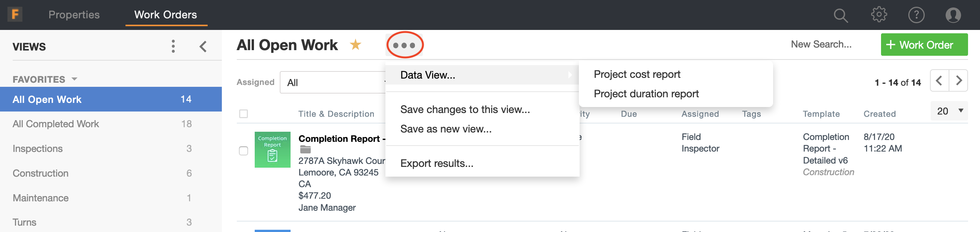Choose Export results from the menu
Screen dimensions: 980x232
coord(437,164)
